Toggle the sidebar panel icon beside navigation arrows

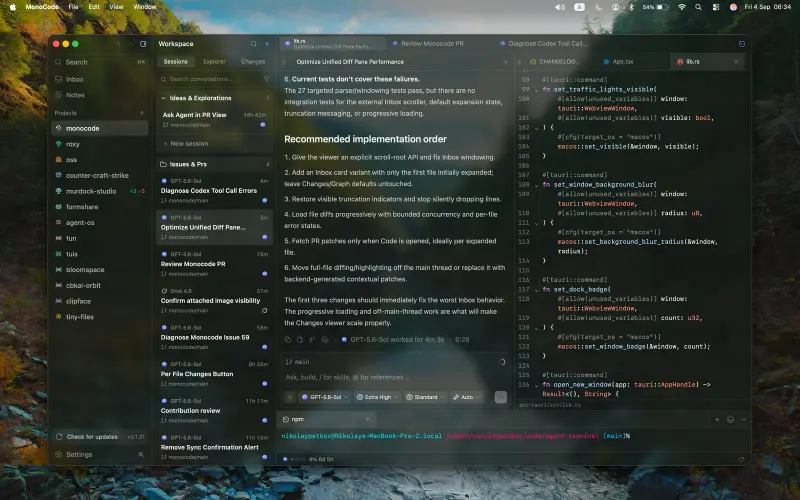click(143, 44)
